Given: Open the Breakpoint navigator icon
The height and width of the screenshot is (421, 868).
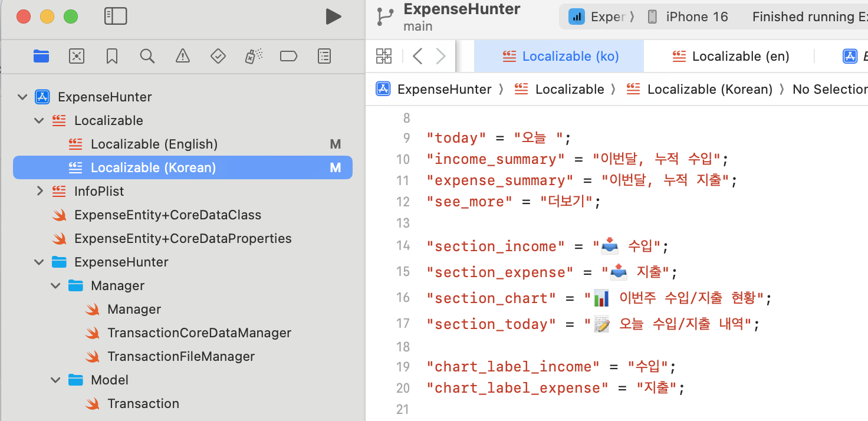Looking at the screenshot, I should [x=288, y=56].
